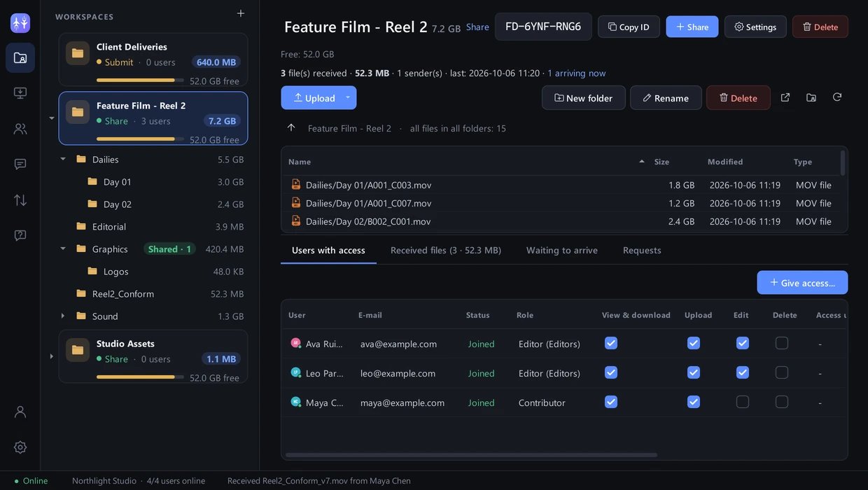868x490 pixels.
Task: Open the Upload dropdown arrow
Action: (348, 98)
